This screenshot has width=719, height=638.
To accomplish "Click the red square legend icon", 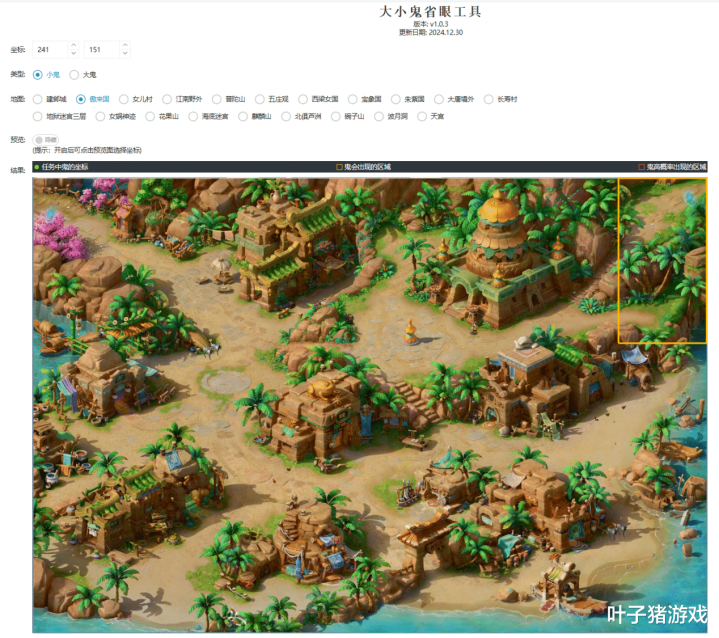I will click(642, 167).
